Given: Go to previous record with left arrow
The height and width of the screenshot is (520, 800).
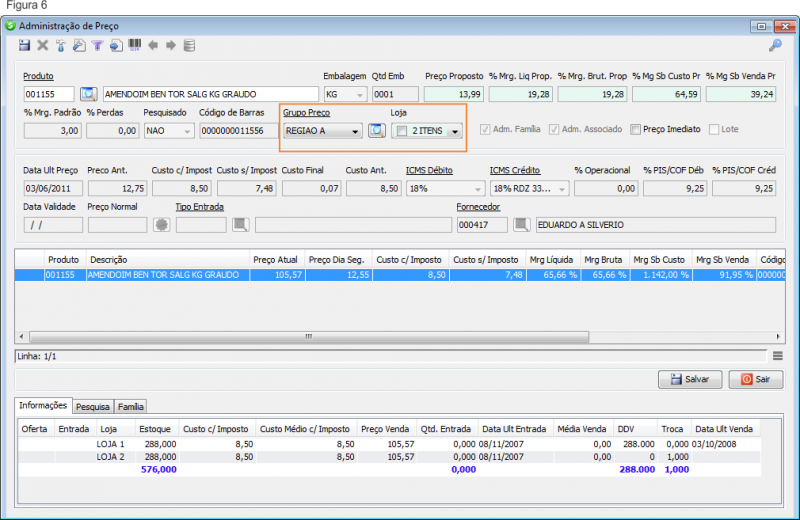Looking at the screenshot, I should (153, 45).
